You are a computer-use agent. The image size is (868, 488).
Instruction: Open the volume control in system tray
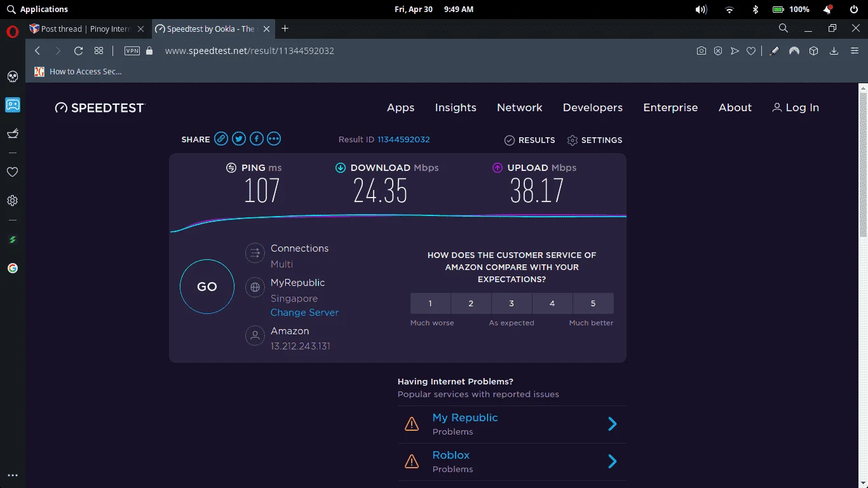(x=701, y=10)
